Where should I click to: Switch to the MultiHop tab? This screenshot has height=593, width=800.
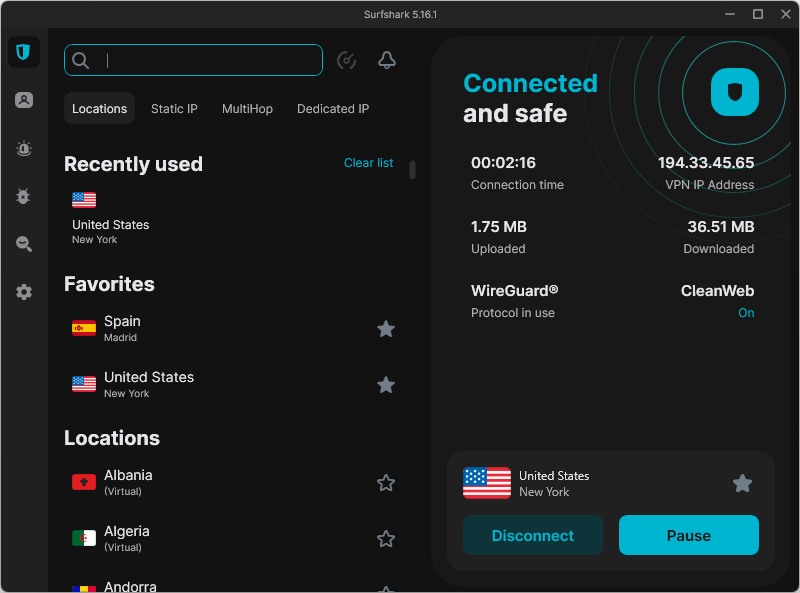pos(247,109)
